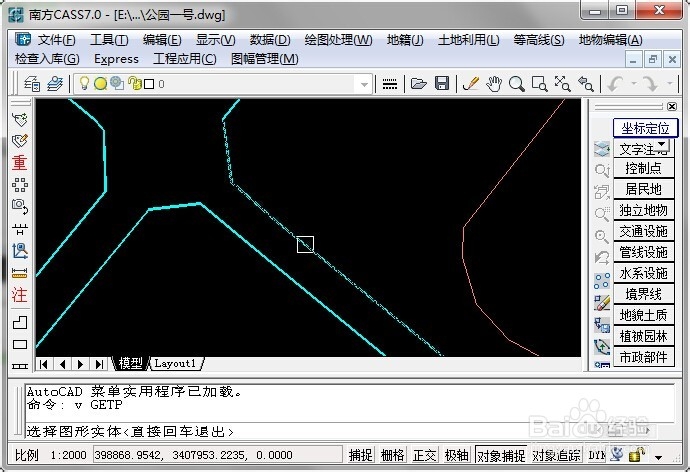
Task: Expand the Redo history dropdown arrow
Action: (x=669, y=83)
